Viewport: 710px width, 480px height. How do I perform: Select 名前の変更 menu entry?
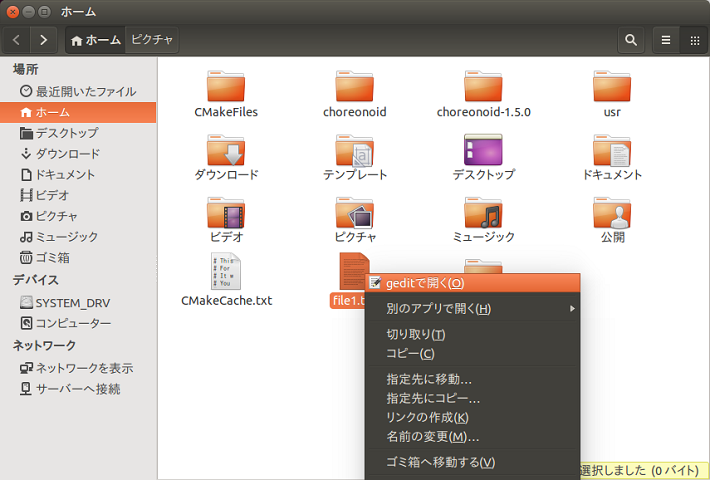(432, 437)
